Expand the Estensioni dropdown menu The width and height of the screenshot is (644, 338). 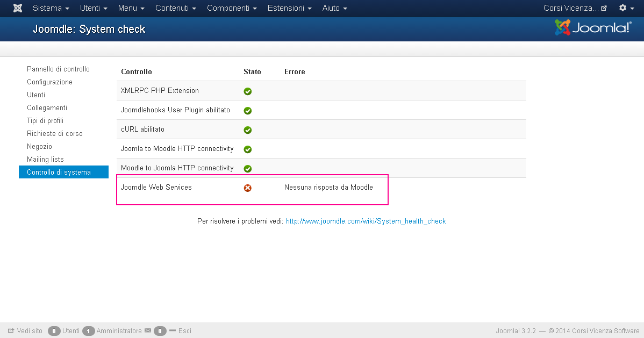click(289, 9)
